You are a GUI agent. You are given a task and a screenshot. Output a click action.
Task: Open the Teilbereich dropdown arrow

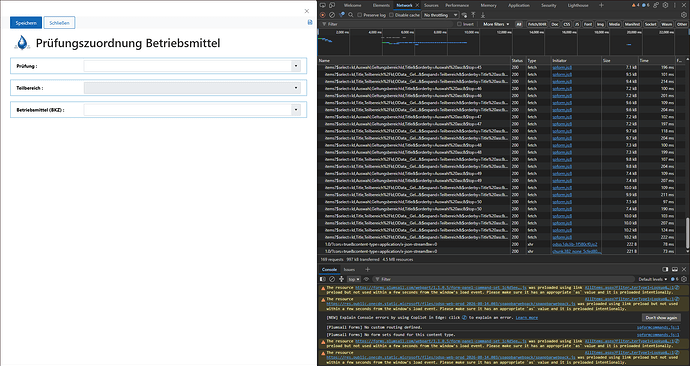click(296, 88)
